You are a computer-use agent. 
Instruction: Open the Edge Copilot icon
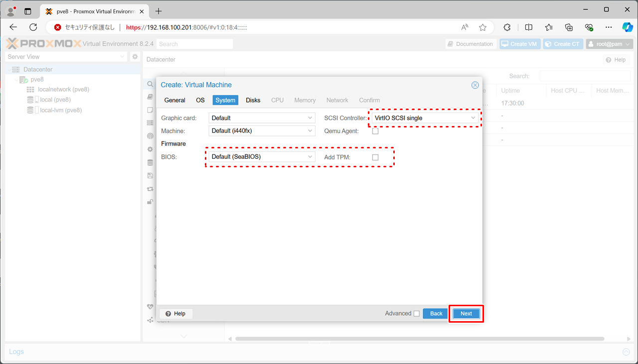[627, 27]
